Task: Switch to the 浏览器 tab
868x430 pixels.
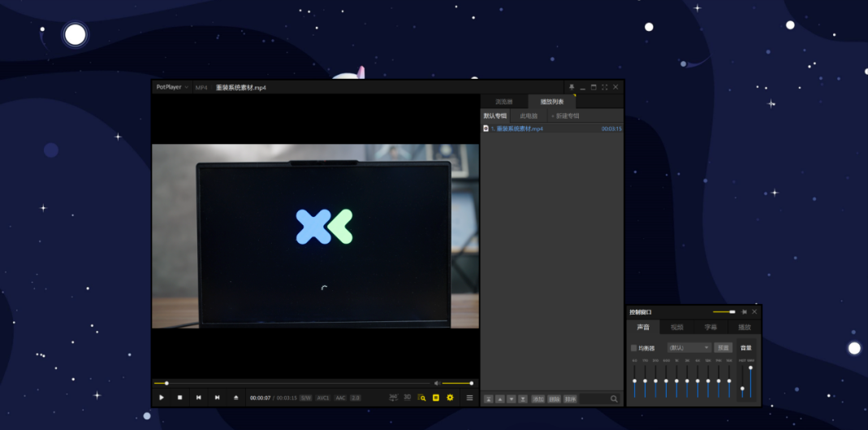Action: click(503, 102)
